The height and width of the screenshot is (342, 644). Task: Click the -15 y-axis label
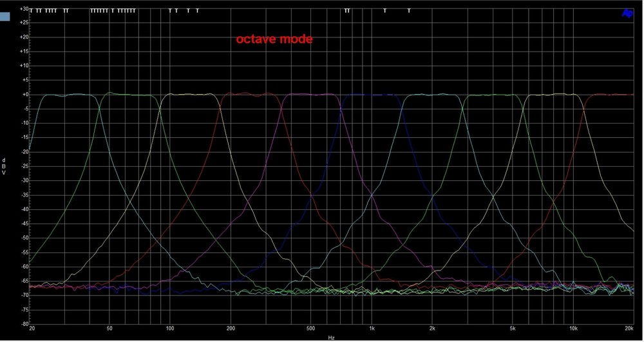[x=24, y=138]
